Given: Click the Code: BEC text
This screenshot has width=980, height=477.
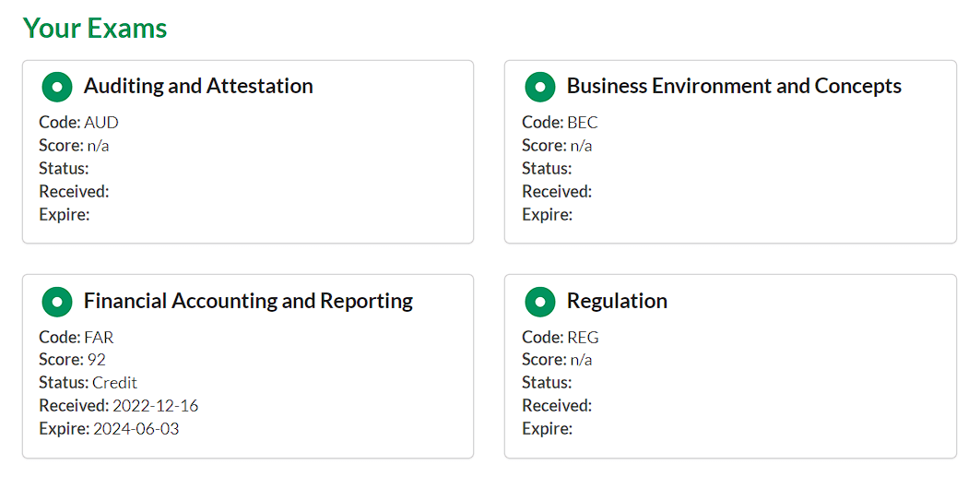Looking at the screenshot, I should tap(560, 122).
